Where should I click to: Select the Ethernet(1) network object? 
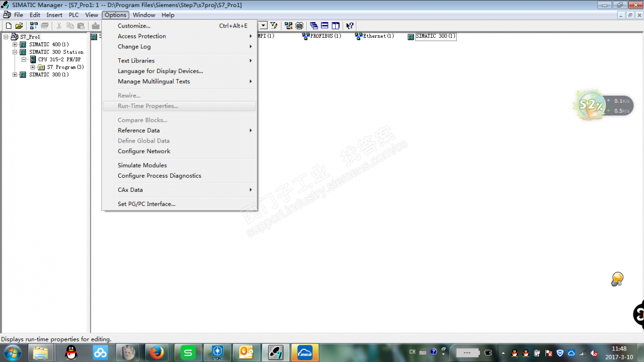coord(374,36)
